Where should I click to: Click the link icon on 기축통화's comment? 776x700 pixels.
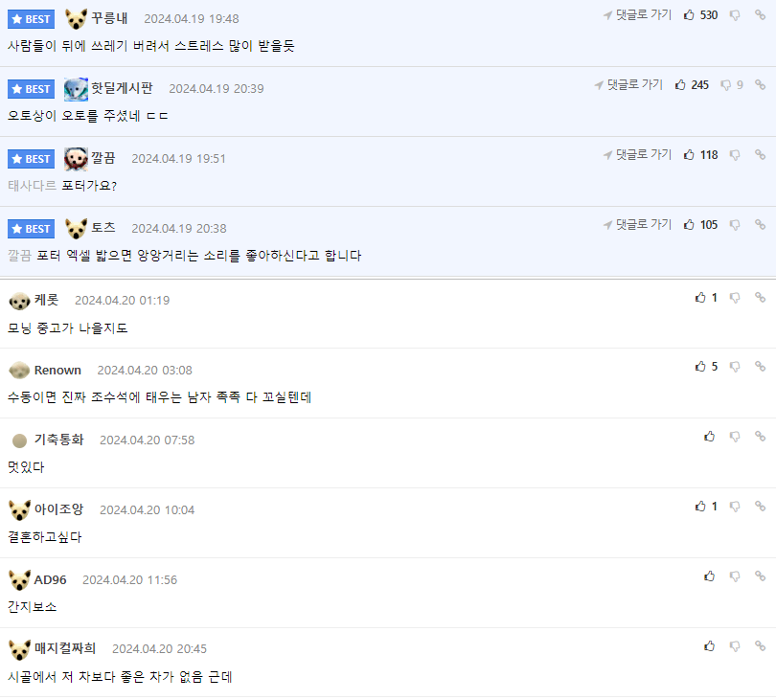click(x=760, y=437)
